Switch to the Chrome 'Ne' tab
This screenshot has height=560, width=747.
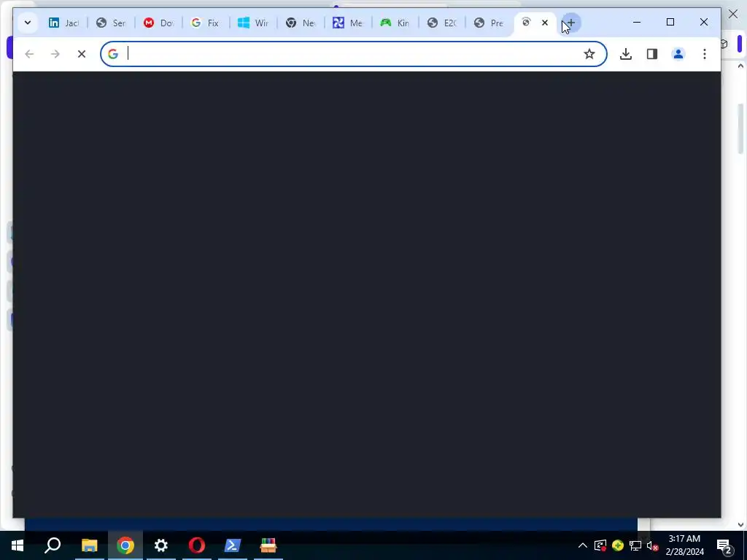[x=301, y=23]
